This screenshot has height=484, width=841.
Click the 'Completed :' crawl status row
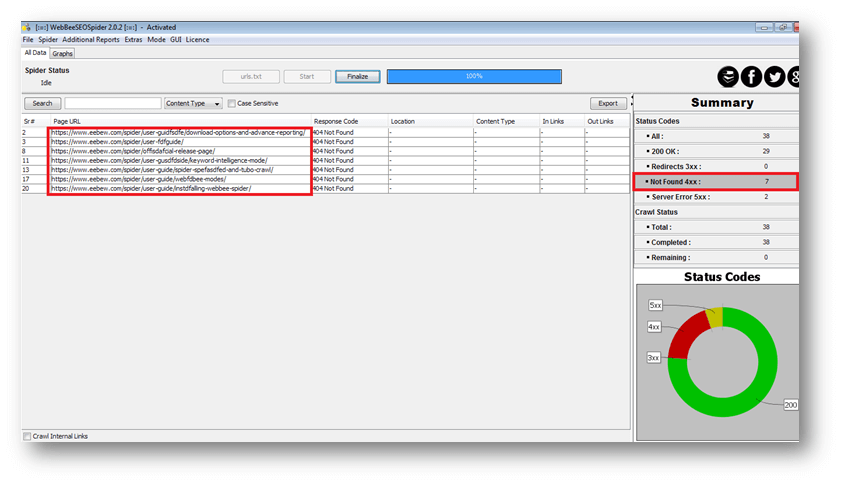pos(716,242)
